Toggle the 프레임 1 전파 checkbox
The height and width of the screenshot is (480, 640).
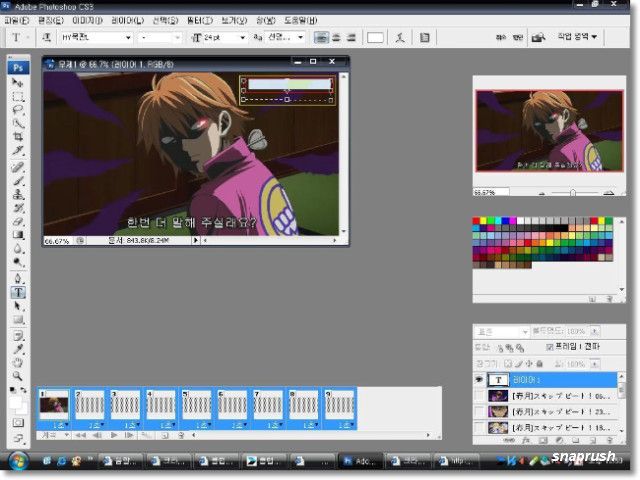(549, 347)
